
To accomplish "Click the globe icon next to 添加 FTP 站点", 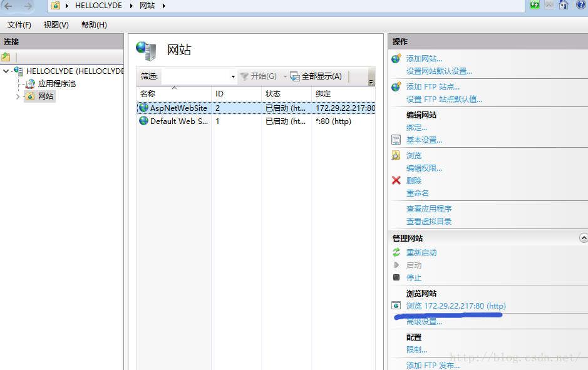I will (x=396, y=86).
